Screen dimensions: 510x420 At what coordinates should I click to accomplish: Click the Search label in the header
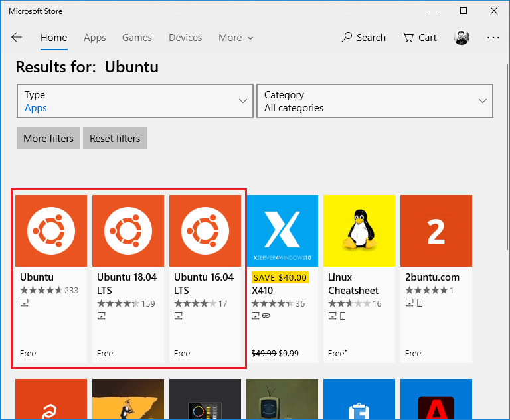click(x=371, y=38)
